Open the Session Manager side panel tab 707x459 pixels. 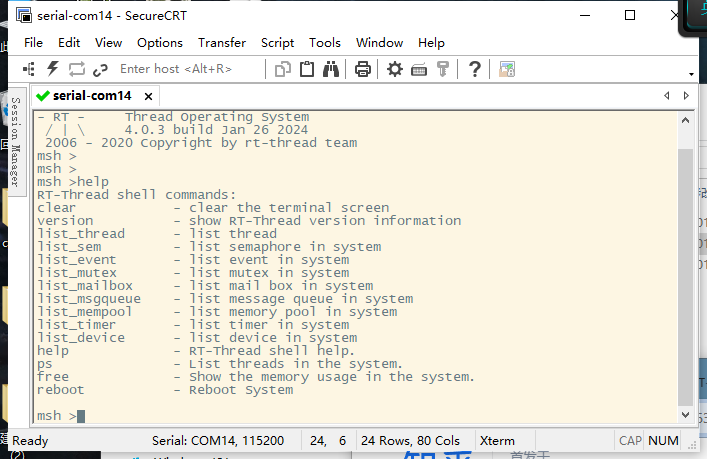15,141
